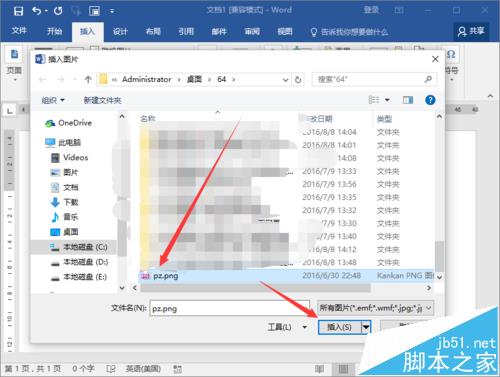Click the 新建文件夹 button

click(102, 100)
